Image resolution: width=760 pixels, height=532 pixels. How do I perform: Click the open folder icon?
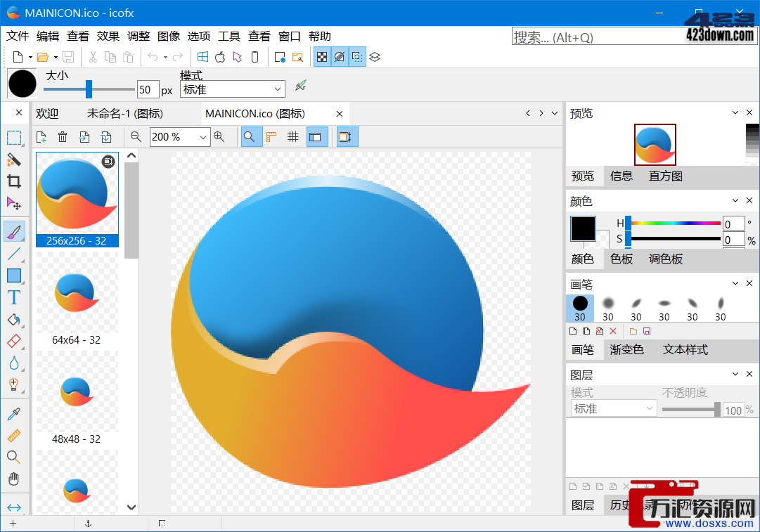(43, 57)
